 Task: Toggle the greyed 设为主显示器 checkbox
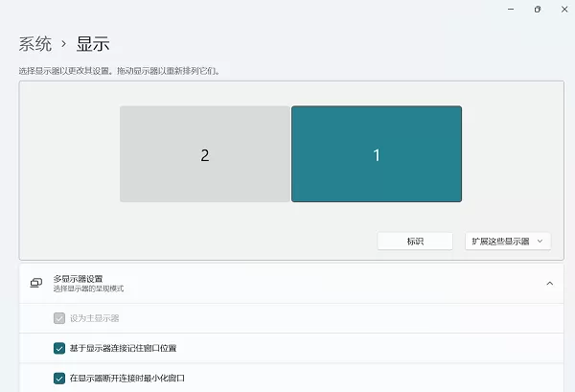click(59, 318)
